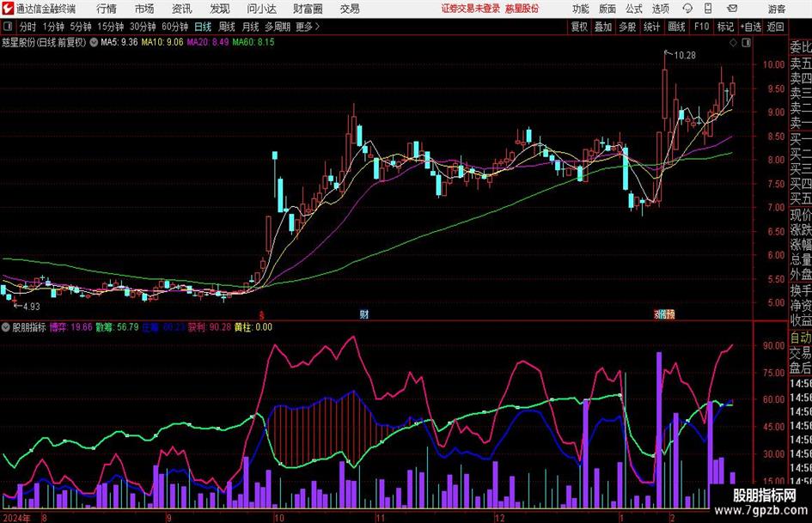
Task: Click the 获利: 90.28 indicator value
Action: click(209, 327)
